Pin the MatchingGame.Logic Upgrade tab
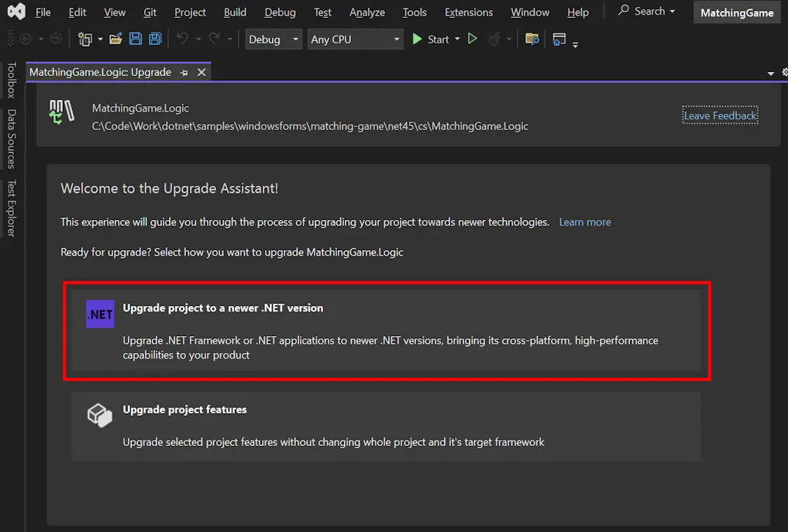The image size is (788, 532). click(184, 72)
